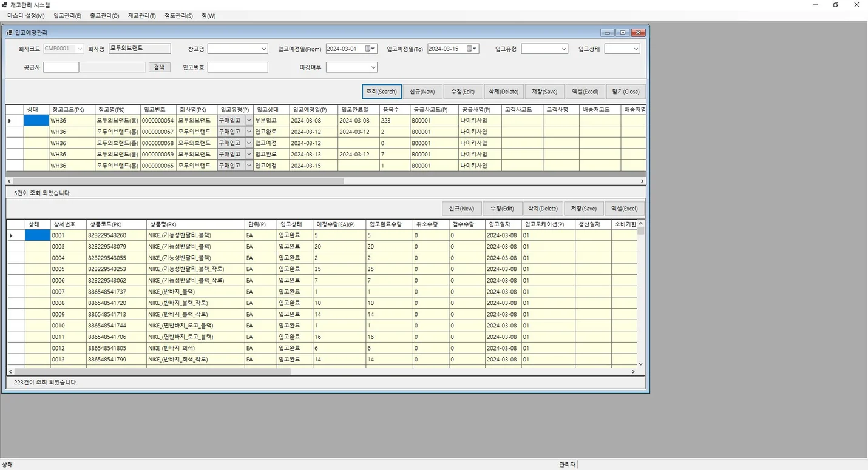Select detail row number 0007 cell
This screenshot has height=470, width=868.
point(67,292)
